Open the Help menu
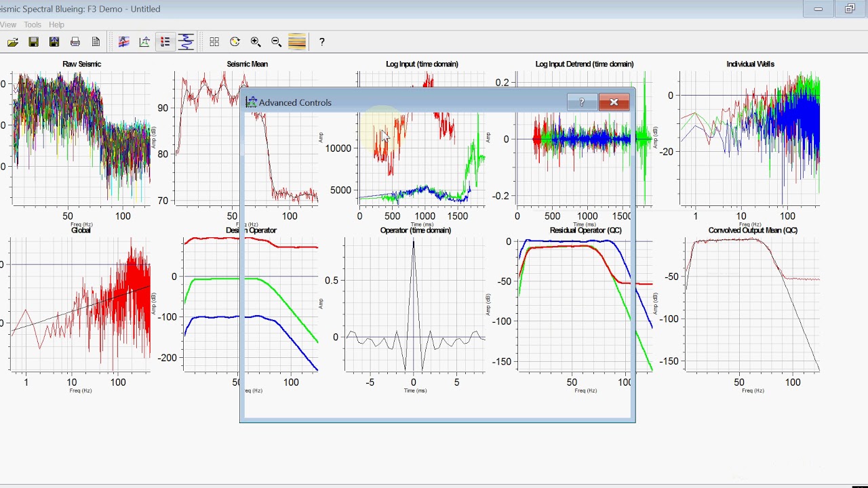868x488 pixels. pyautogui.click(x=56, y=24)
